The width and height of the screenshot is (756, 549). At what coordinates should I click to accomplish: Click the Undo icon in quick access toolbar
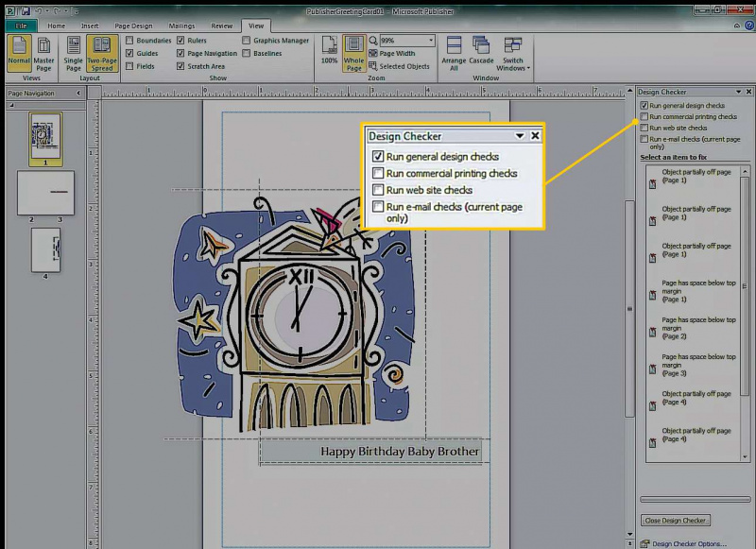click(x=40, y=10)
